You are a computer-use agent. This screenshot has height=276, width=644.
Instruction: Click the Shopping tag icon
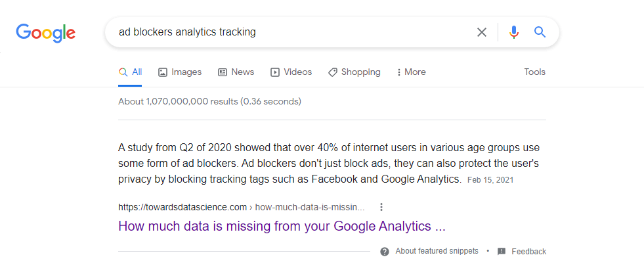[333, 72]
